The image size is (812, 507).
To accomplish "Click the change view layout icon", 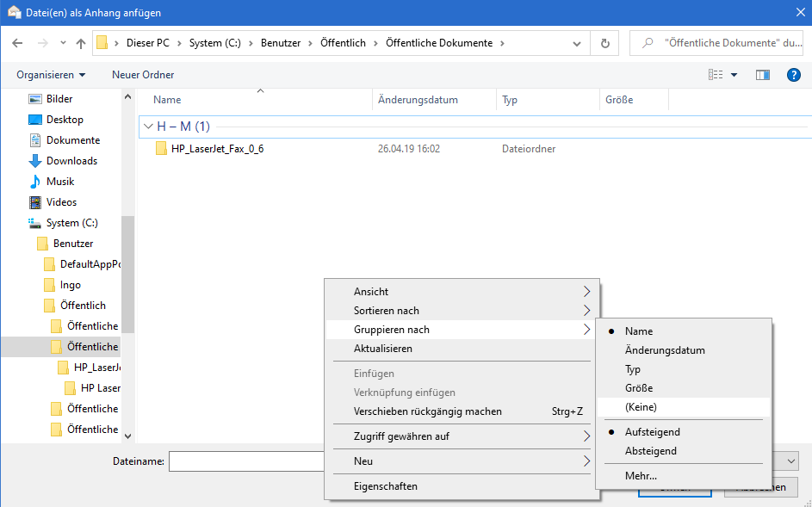I will (x=716, y=75).
